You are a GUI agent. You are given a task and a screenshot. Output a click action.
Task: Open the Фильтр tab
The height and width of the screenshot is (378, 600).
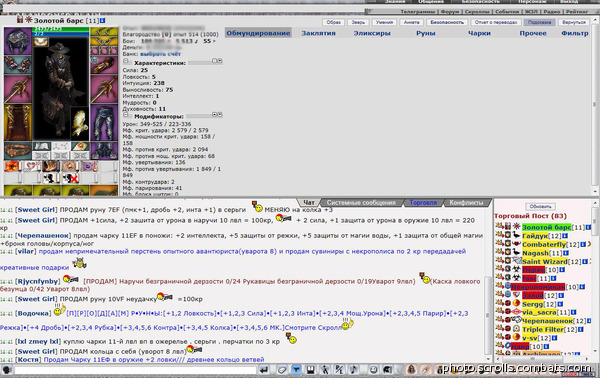click(575, 33)
